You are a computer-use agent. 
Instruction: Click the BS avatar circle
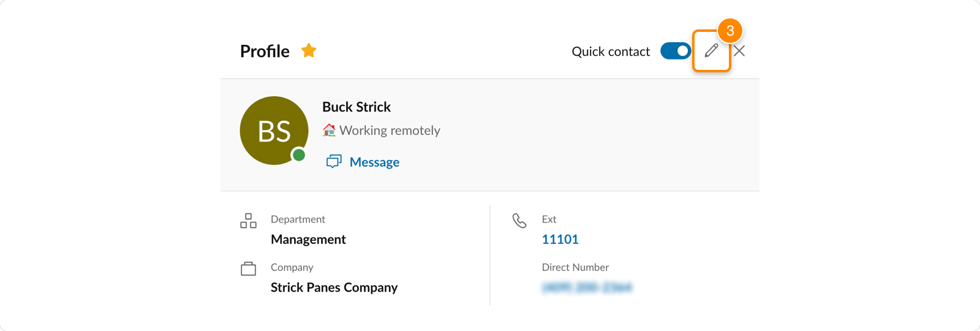coord(274,131)
